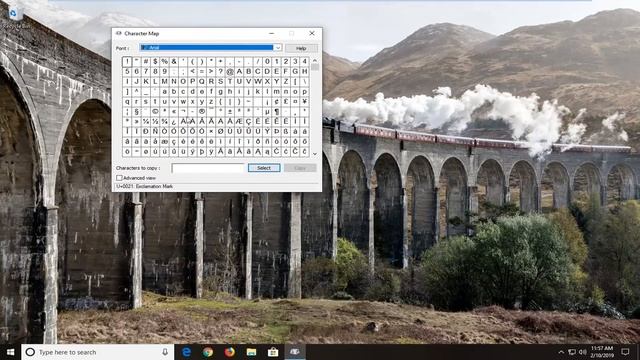This screenshot has width=640, height=360.
Task: Select the uppercase W character cell
Action: [258, 81]
